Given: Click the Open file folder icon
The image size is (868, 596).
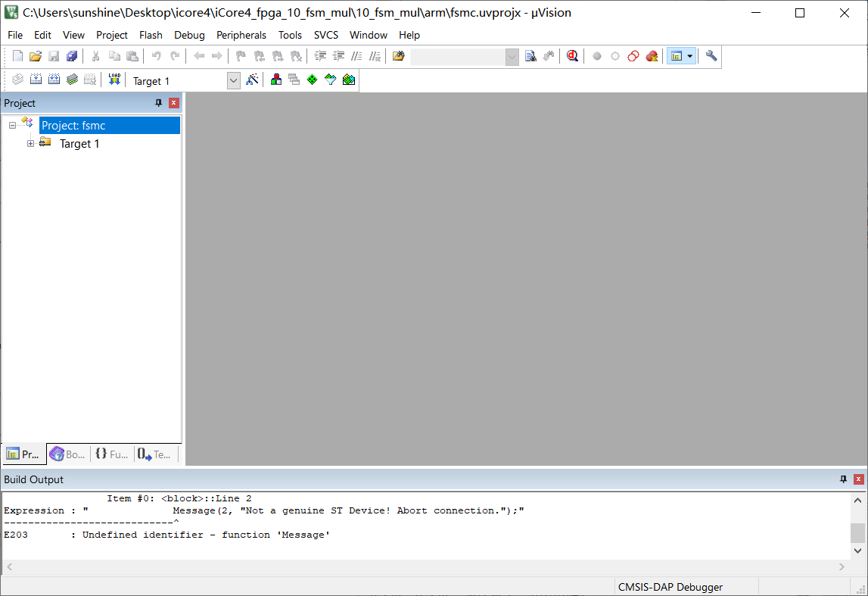Looking at the screenshot, I should tap(36, 56).
